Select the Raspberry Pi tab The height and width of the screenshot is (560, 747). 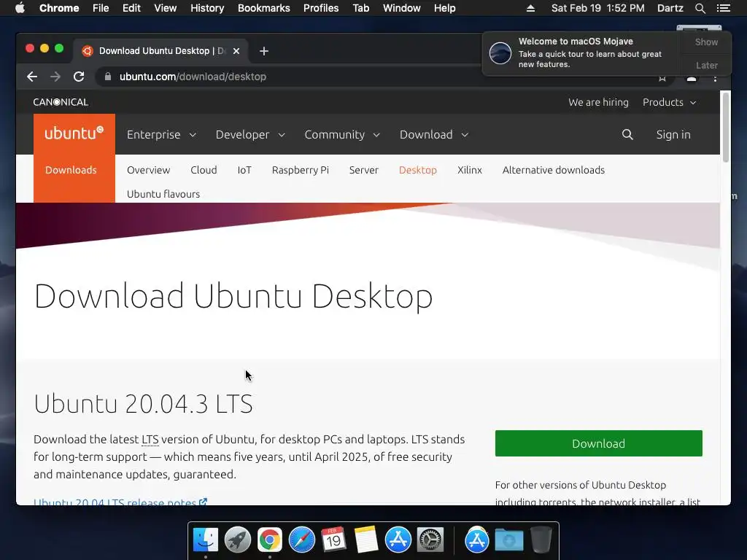(x=300, y=170)
